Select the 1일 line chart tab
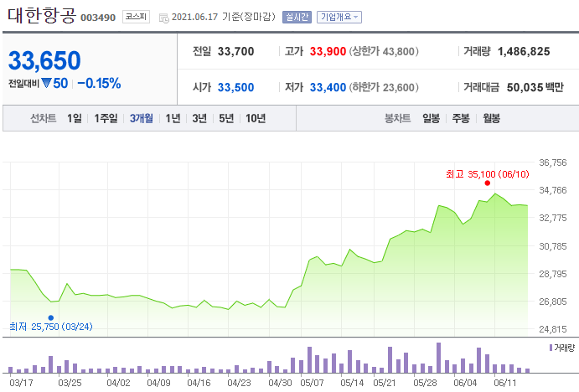Image resolution: width=579 pixels, height=392 pixels. pyautogui.click(x=75, y=118)
